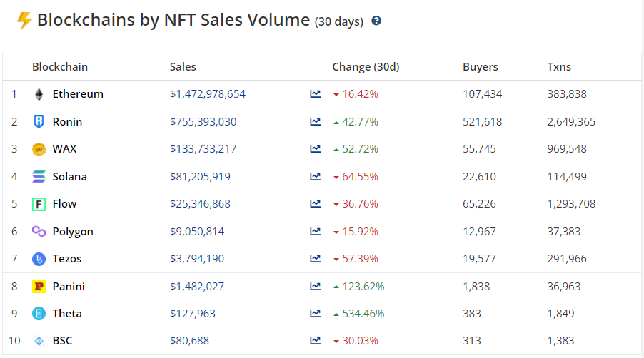Click the Panini logo icon
Image resolution: width=644 pixels, height=358 pixels.
pyautogui.click(x=39, y=287)
